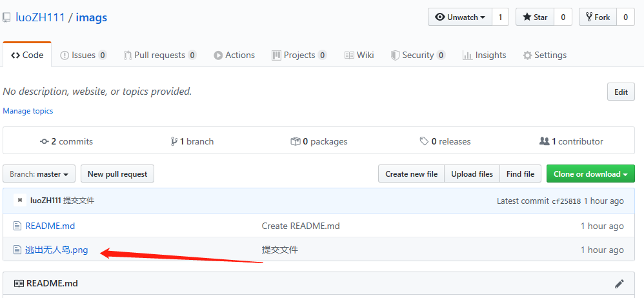Viewport: 644px width, 298px height.
Task: View the 1 contributor page
Action: (571, 142)
